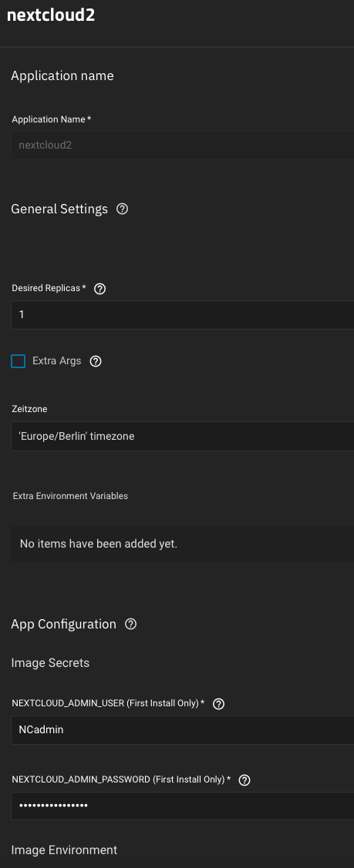Open App Configuration help icon
354x868 pixels.
tap(131, 624)
